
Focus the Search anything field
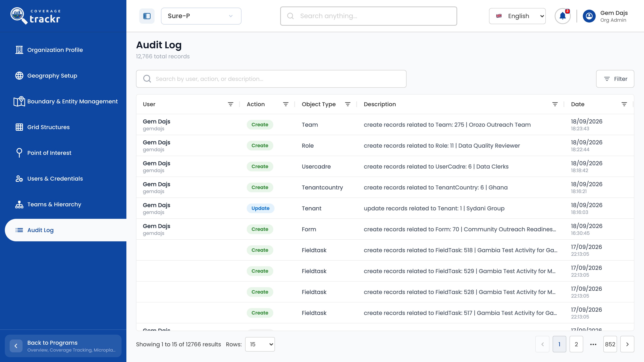tap(368, 16)
